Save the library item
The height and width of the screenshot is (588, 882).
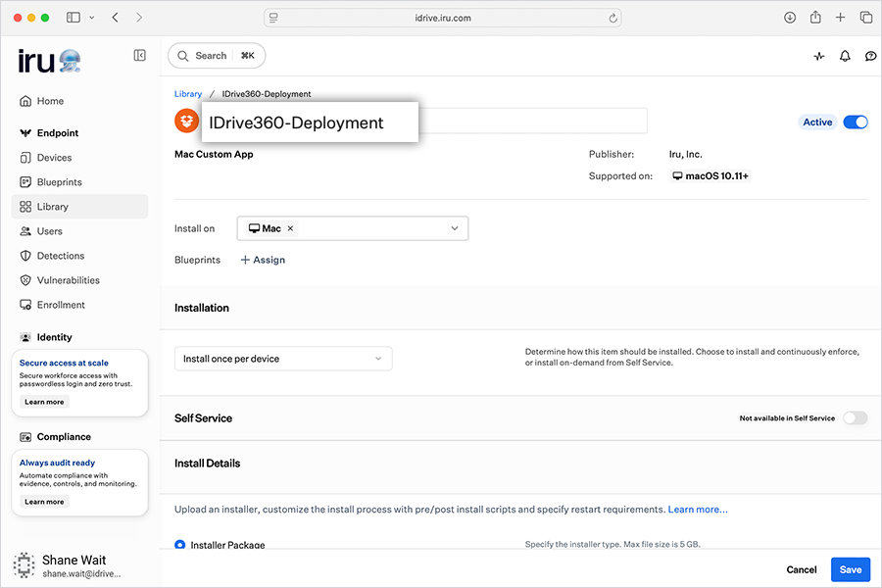[851, 569]
